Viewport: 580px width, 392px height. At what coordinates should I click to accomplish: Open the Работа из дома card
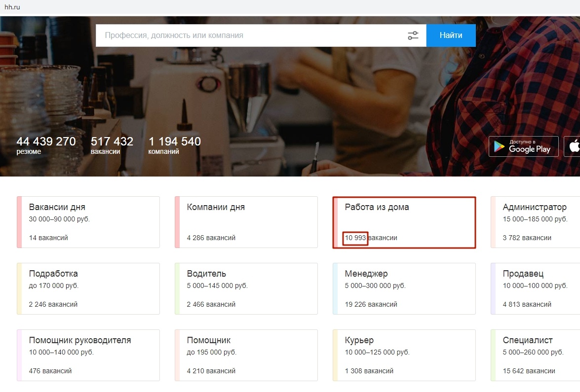click(x=404, y=222)
